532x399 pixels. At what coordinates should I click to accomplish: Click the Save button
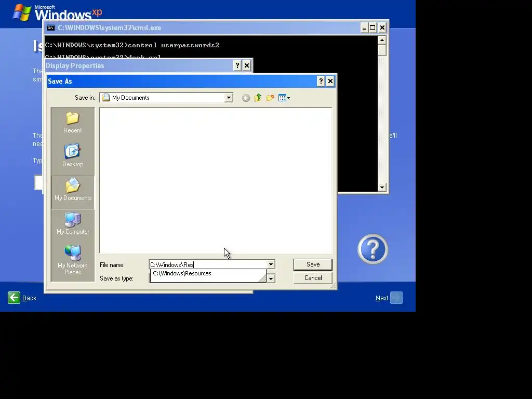tap(313, 264)
